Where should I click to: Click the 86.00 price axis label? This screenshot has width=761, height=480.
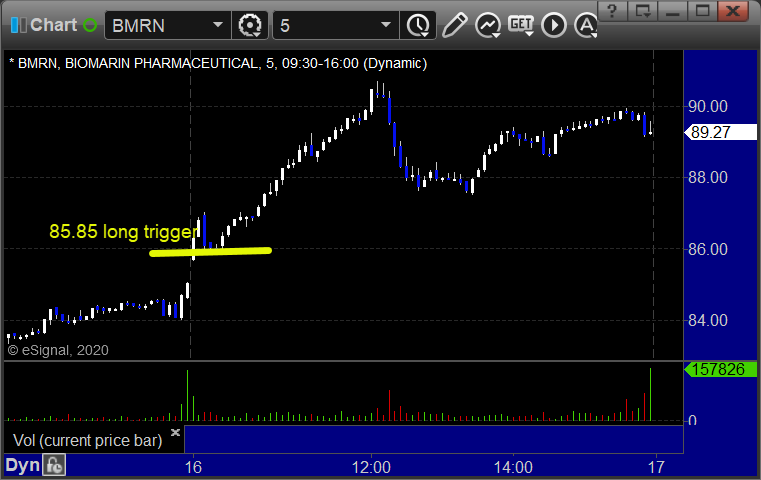708,249
